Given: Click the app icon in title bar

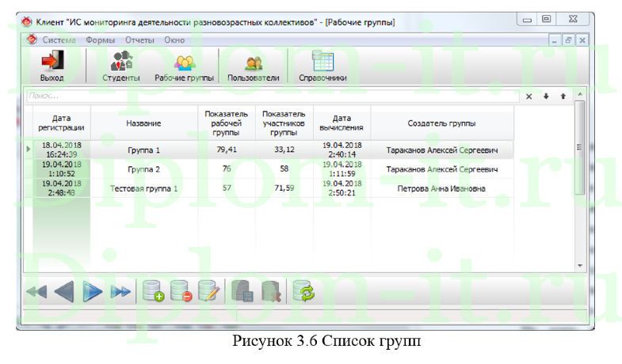Looking at the screenshot, I should 27,22.
